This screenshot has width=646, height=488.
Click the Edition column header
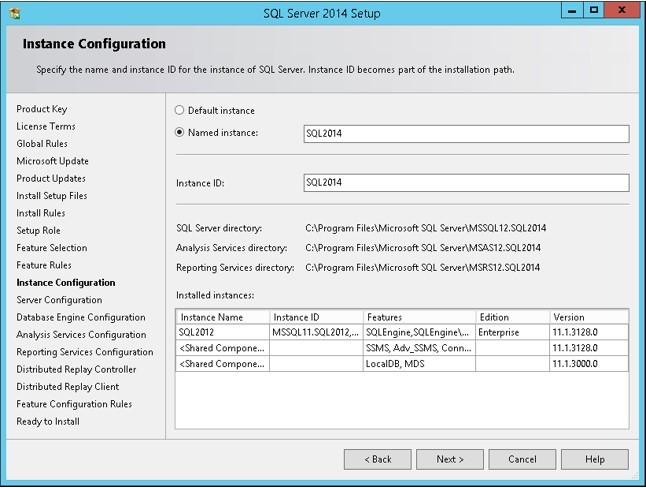click(512, 317)
